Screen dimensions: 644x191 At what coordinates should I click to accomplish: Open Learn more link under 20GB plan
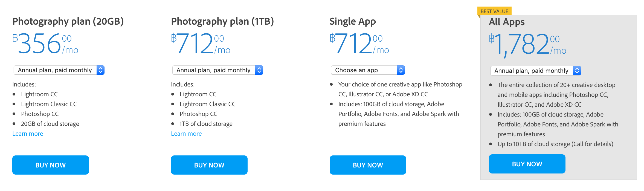pyautogui.click(x=28, y=134)
